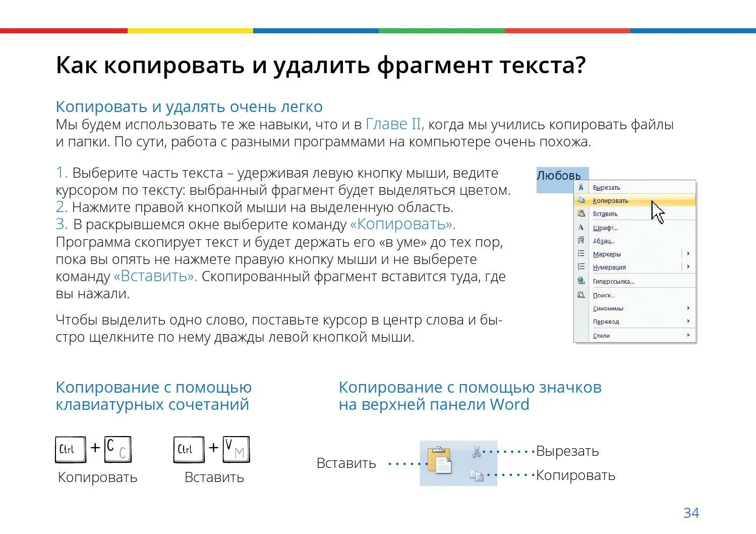Click the large Paste clipboard icon in Word panel
The image size is (756, 534).
point(439,460)
